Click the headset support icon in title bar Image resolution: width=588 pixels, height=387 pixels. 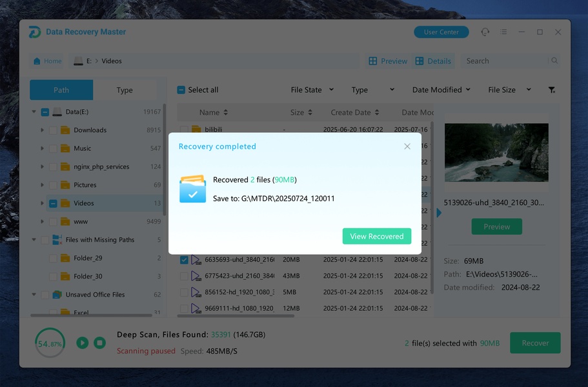(485, 32)
